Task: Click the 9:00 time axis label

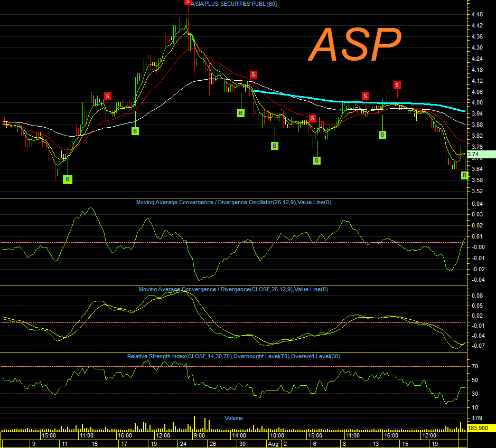Action: click(x=199, y=436)
